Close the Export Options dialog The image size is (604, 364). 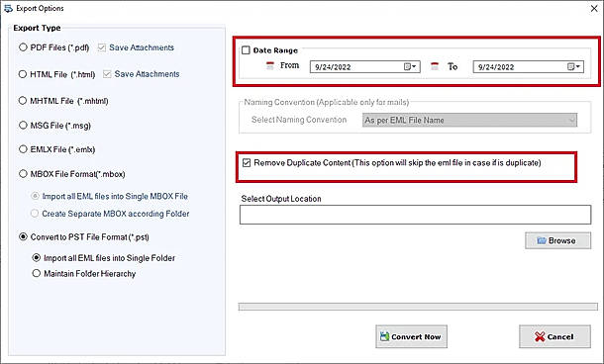[594, 8]
